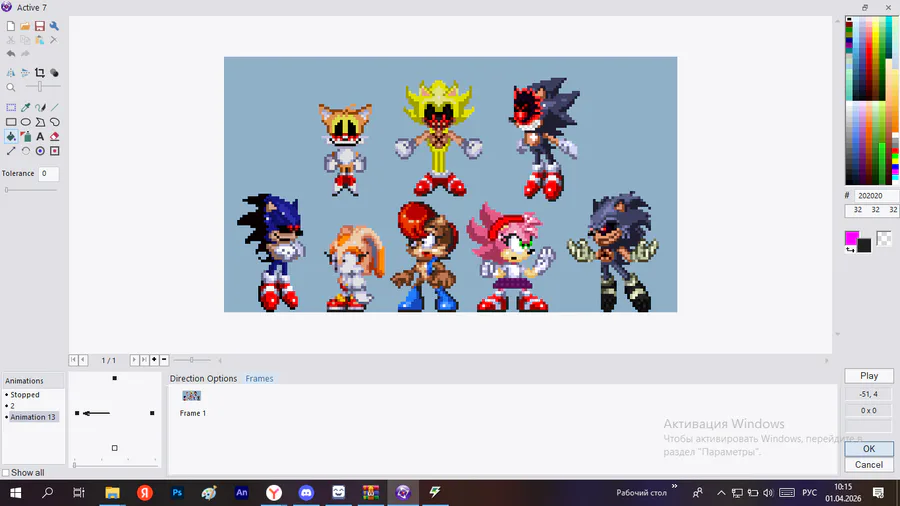Select the unchecked down direction box
Viewport: 900px width, 506px height.
click(x=115, y=448)
